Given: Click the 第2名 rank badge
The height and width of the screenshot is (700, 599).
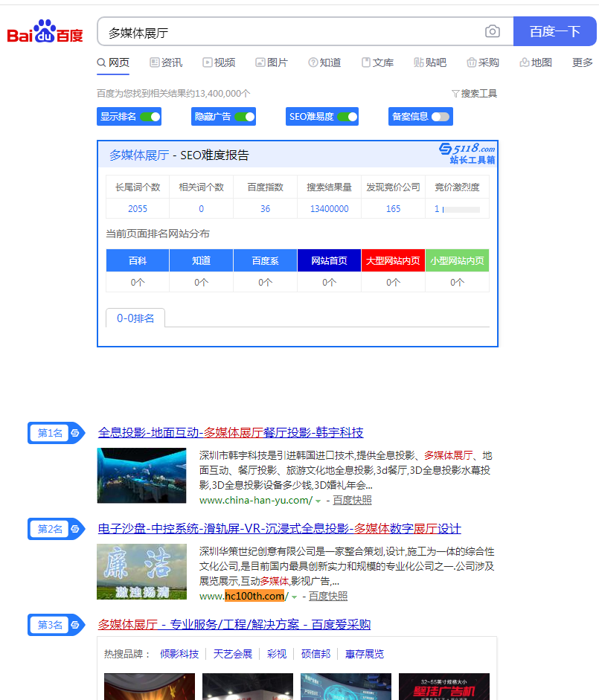Looking at the screenshot, I should (56, 529).
